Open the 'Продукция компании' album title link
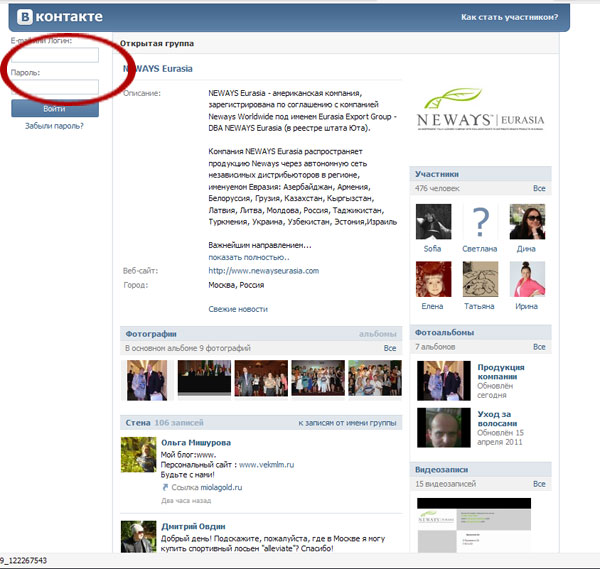The image size is (600, 569). pyautogui.click(x=501, y=372)
